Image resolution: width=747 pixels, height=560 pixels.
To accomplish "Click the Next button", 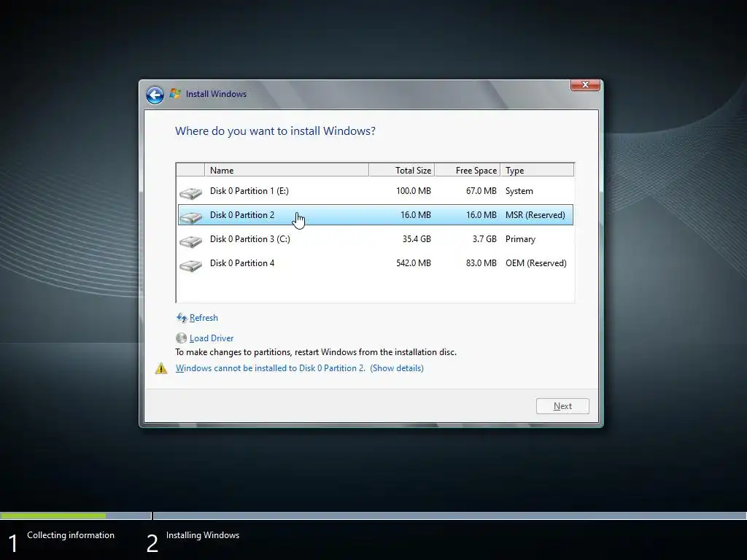I will point(562,406).
